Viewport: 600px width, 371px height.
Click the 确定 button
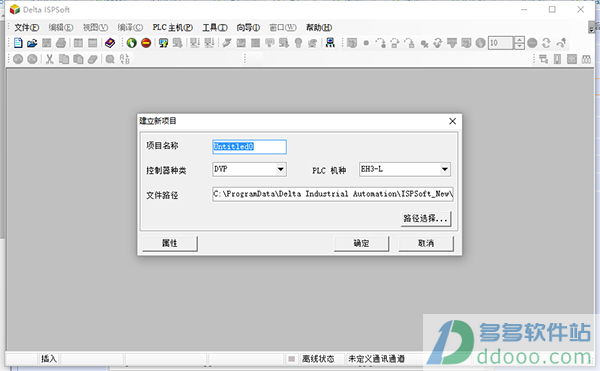361,243
